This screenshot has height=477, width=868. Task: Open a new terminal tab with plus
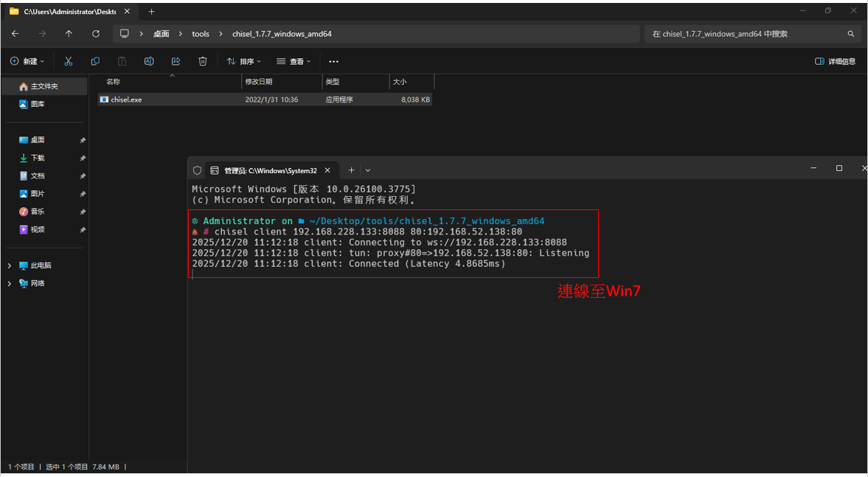(x=351, y=170)
